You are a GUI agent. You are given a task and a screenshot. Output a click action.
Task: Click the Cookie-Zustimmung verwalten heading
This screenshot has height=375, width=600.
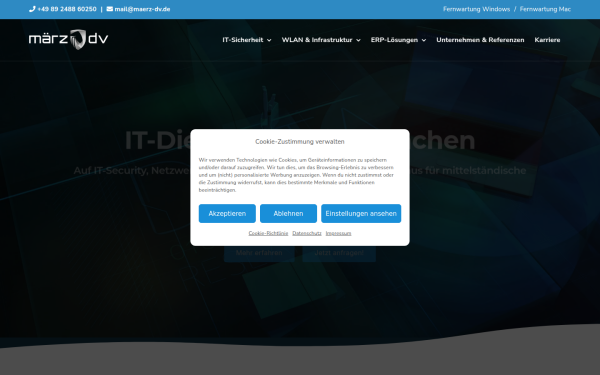300,142
